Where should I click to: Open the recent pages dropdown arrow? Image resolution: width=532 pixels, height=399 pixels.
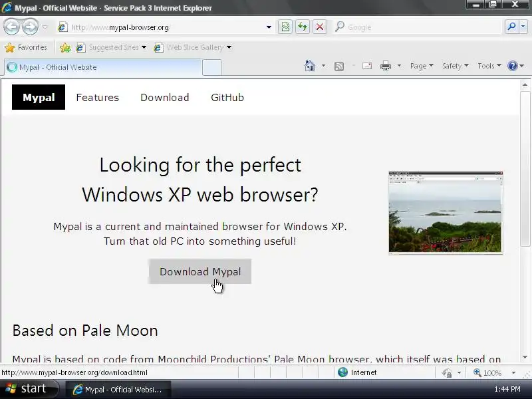coord(45,27)
